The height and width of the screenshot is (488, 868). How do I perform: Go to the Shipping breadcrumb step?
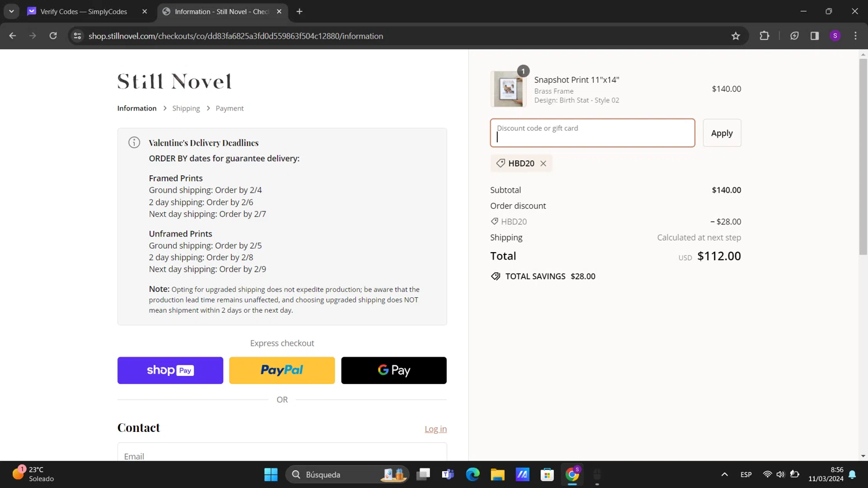186,108
